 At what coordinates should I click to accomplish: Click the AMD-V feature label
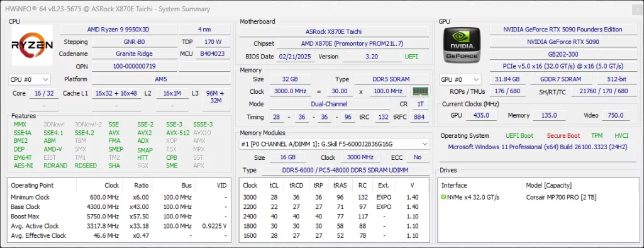pyautogui.click(x=53, y=150)
